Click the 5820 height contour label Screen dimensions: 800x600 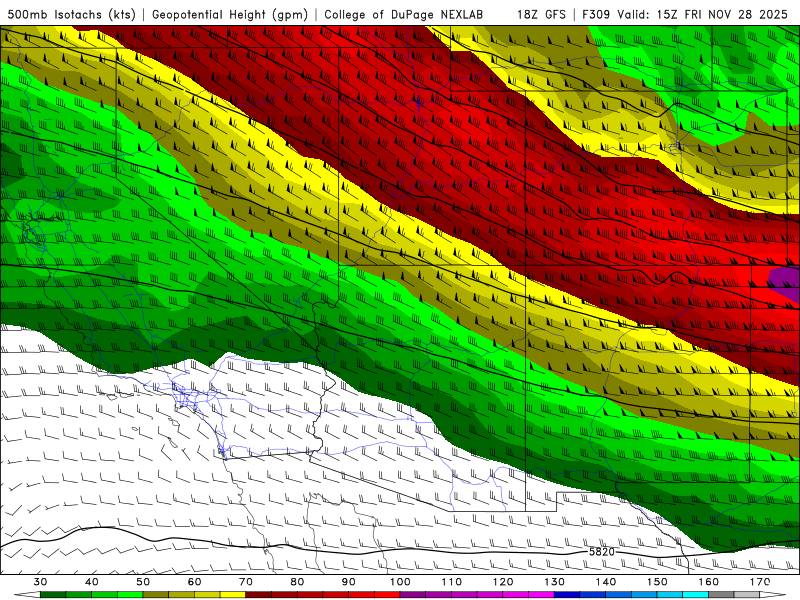(x=602, y=552)
